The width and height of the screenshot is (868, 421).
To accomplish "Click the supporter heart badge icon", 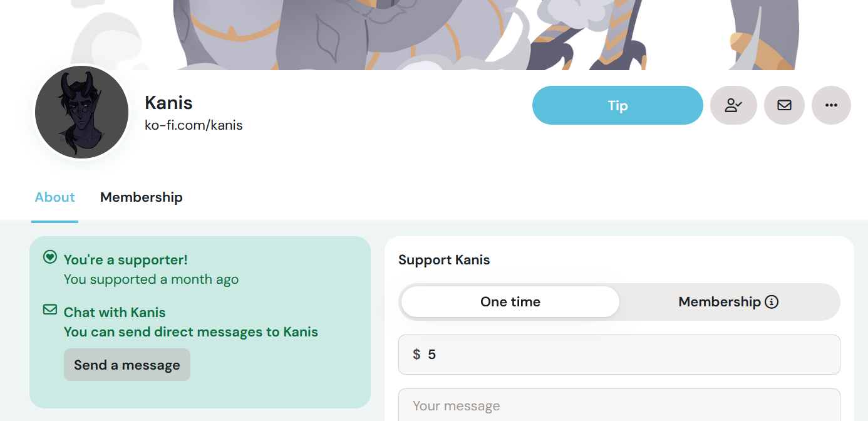I will click(50, 257).
